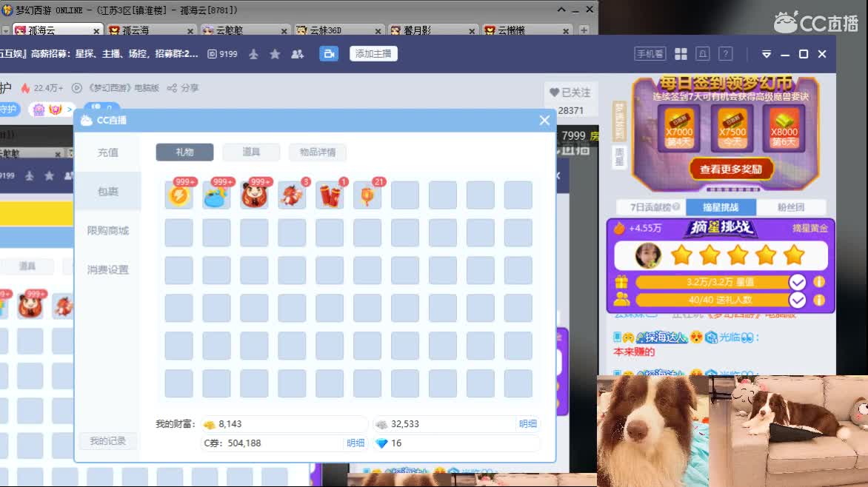Collapse the game window using up chevron
The image size is (868, 487).
tap(561, 10)
